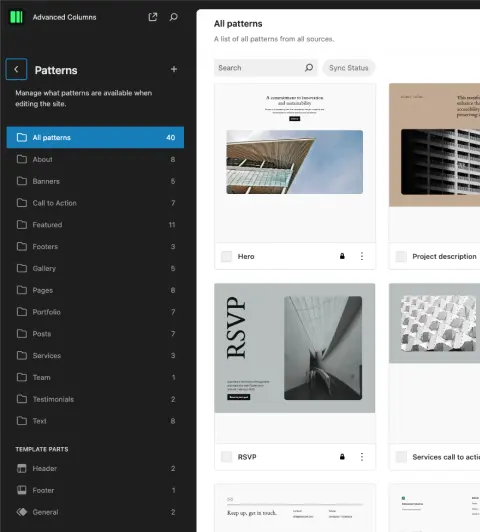The image size is (480, 532).
Task: Open the Project description preview thumbnail
Action: tap(435, 163)
